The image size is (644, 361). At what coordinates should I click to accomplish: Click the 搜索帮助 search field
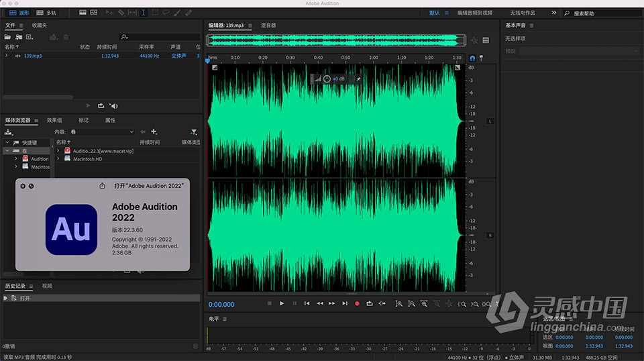click(602, 13)
